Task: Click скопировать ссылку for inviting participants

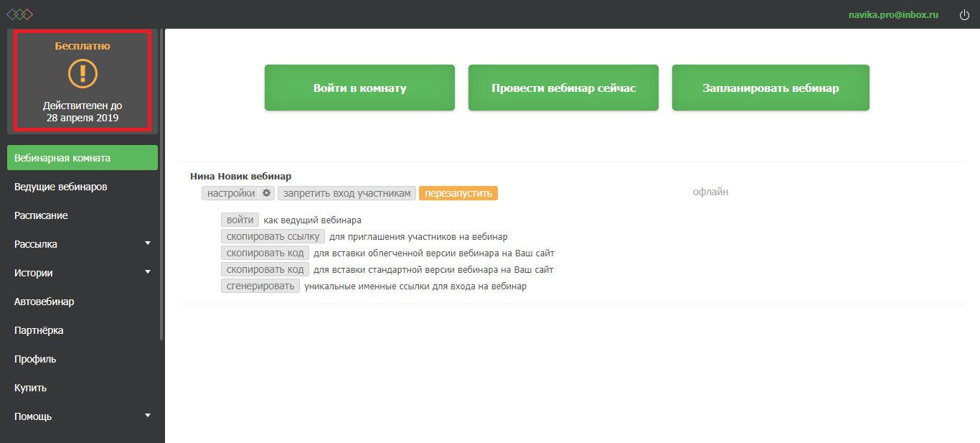Action: click(273, 236)
